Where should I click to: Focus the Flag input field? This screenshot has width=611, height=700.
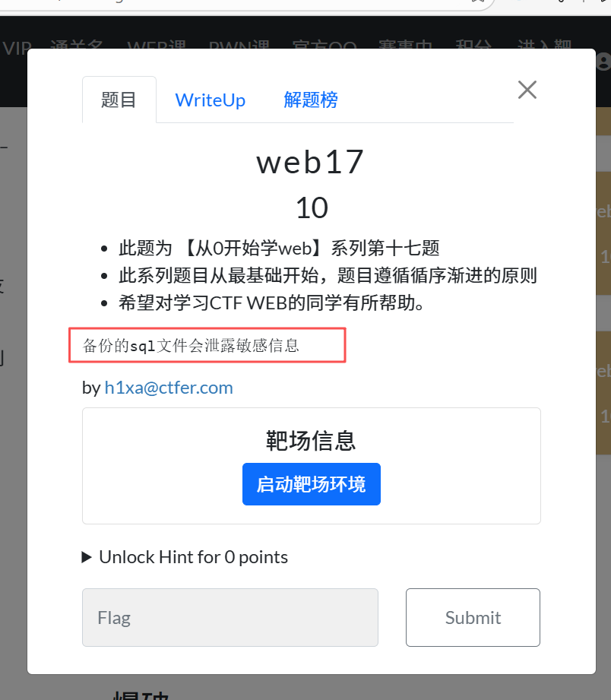pyautogui.click(x=230, y=617)
